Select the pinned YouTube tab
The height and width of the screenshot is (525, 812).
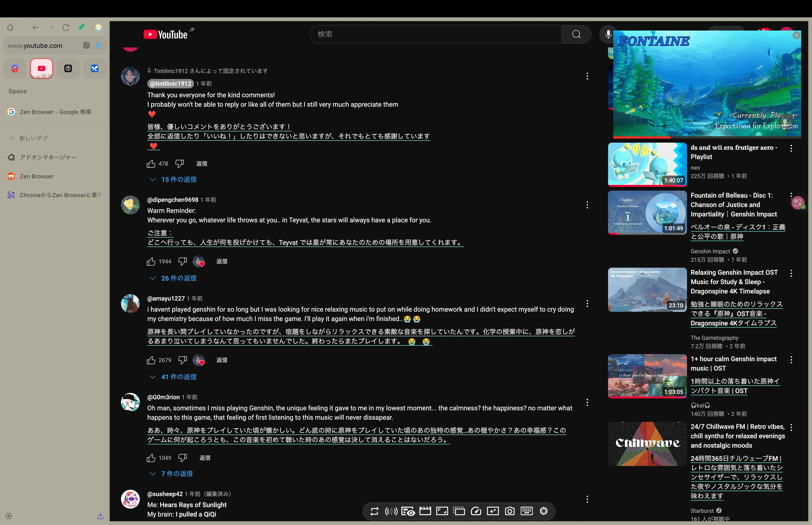[42, 69]
